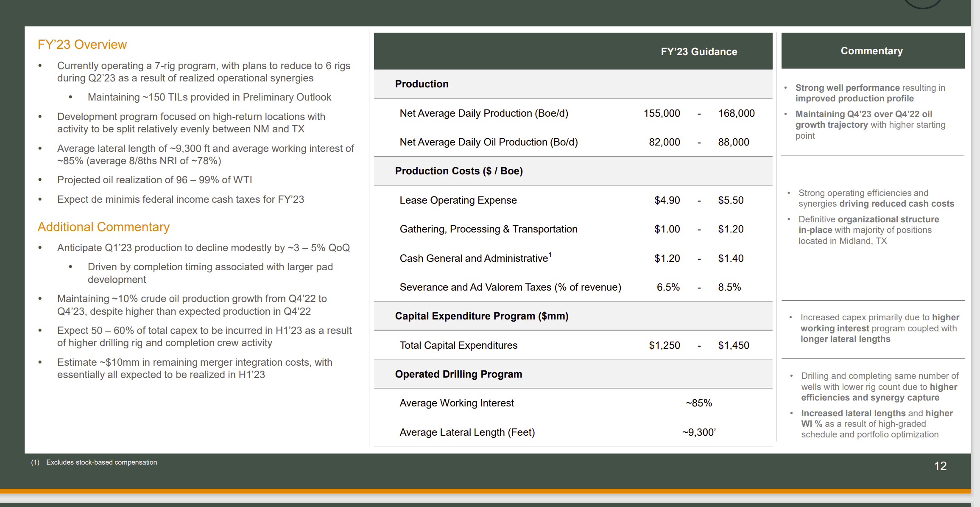Click Expect 50 – 60% of total capex bullet
The image size is (980, 507).
tap(204, 336)
